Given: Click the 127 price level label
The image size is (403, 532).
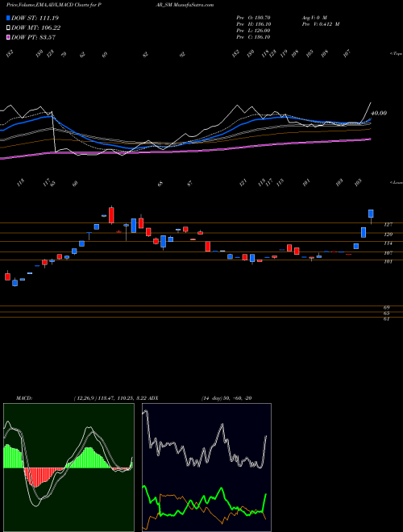Looking at the screenshot, I should pyautogui.click(x=388, y=225).
